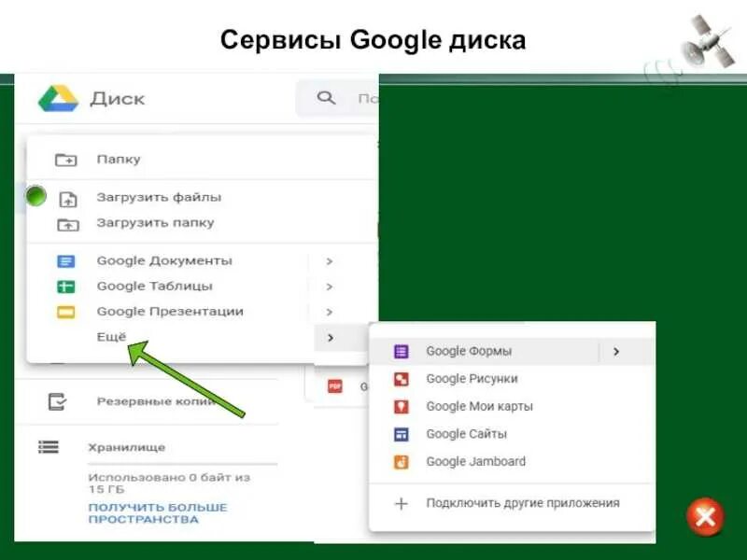Expand the Google Формы submenu arrow
The image size is (747, 560).
tap(618, 350)
